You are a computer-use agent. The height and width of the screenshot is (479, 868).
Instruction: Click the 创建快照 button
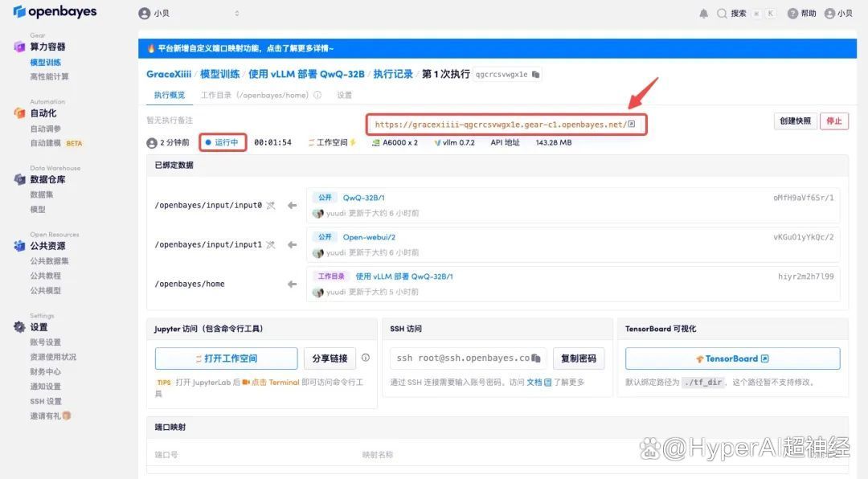pyautogui.click(x=794, y=121)
